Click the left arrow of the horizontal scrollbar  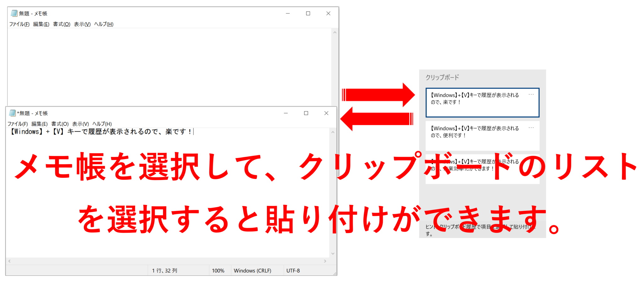coord(10,261)
